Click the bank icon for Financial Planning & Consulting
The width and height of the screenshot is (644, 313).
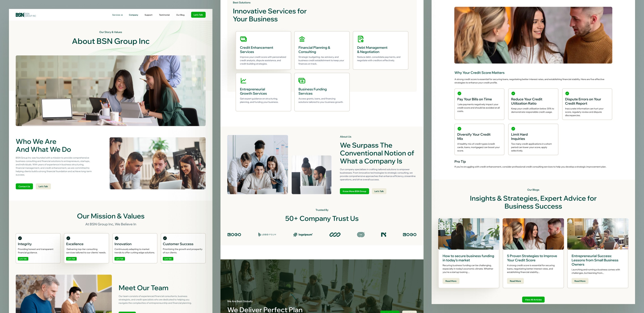click(302, 39)
